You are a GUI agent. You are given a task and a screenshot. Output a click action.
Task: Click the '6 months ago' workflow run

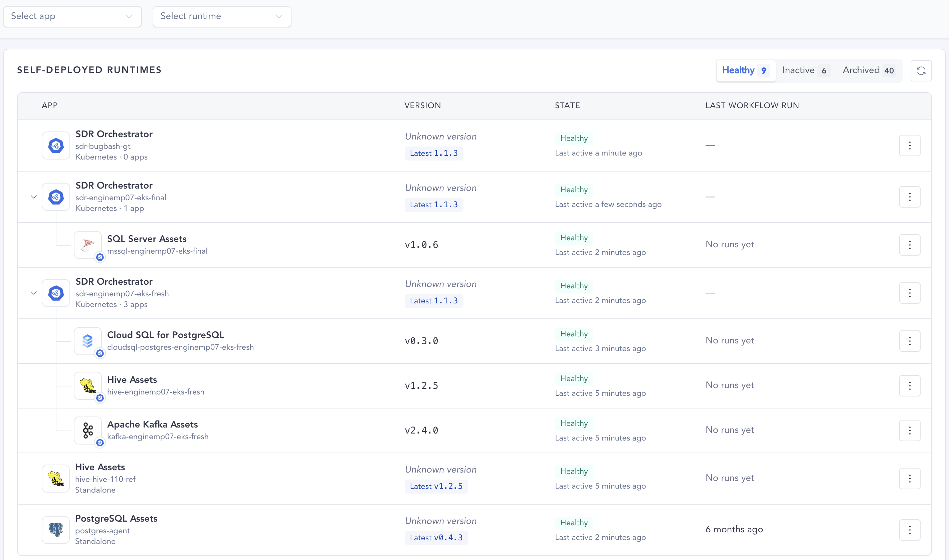[734, 529]
